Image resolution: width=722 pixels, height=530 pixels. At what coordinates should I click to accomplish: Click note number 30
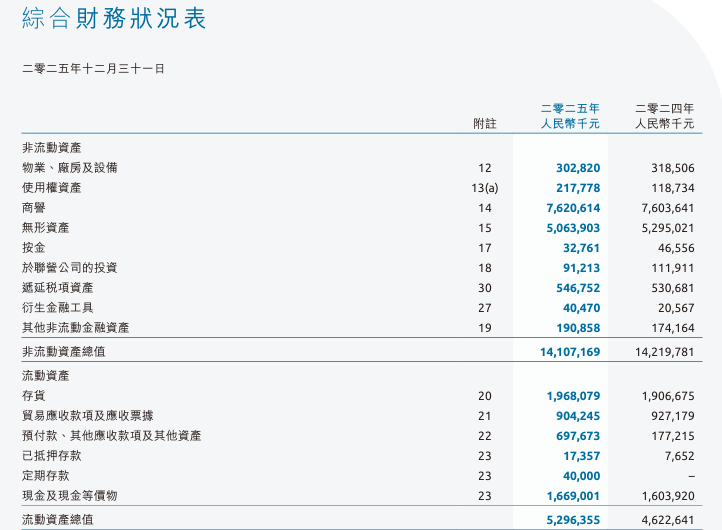click(x=484, y=288)
